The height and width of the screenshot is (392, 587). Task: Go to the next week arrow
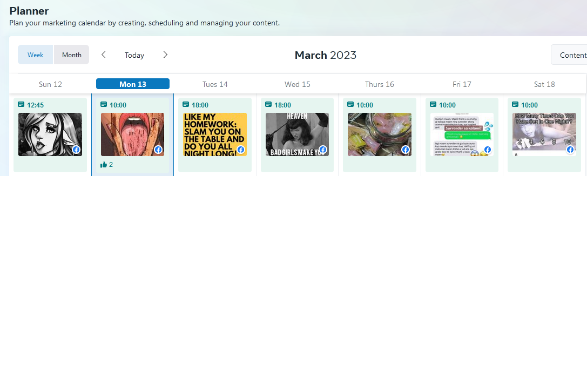click(165, 55)
